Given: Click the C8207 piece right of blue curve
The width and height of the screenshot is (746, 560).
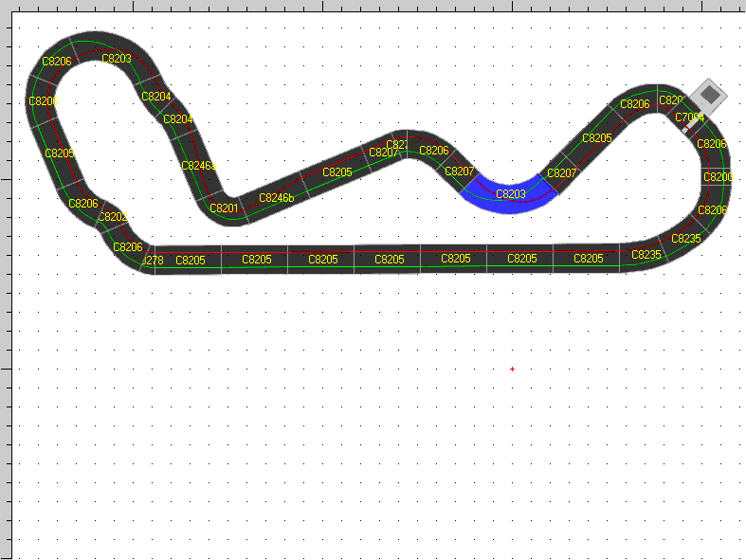Looking at the screenshot, I should [561, 173].
